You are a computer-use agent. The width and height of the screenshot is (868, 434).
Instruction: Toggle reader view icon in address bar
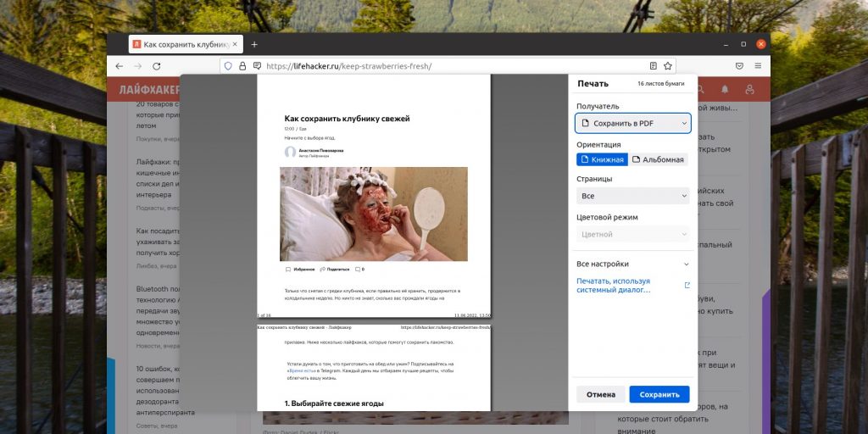pos(654,66)
